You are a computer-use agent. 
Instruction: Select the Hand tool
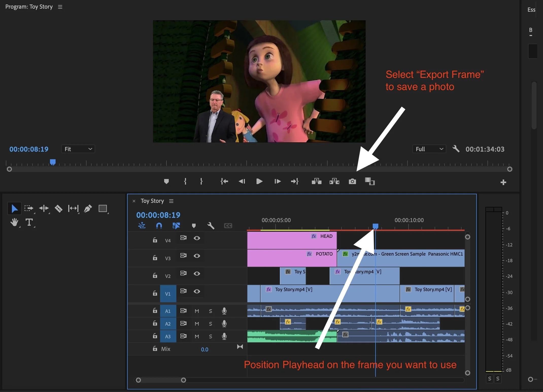tap(14, 222)
